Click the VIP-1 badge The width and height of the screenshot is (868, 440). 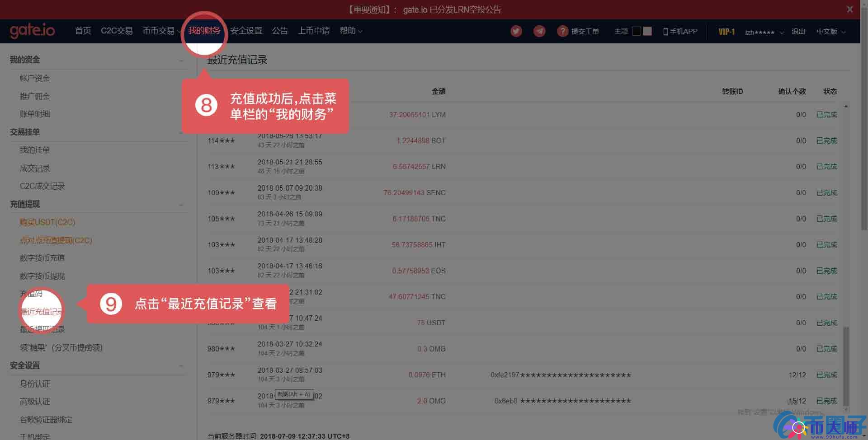(726, 32)
